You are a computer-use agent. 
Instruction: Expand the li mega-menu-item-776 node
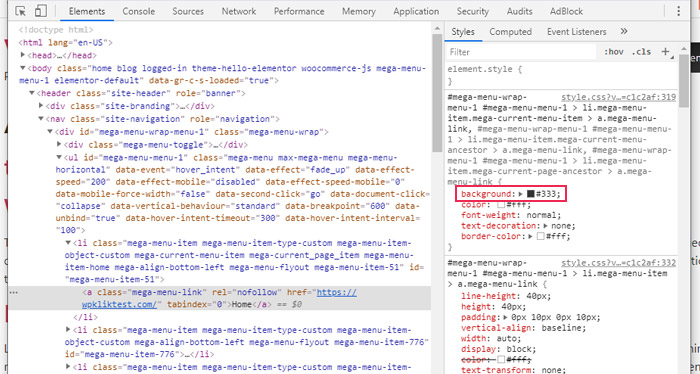[x=68, y=330]
